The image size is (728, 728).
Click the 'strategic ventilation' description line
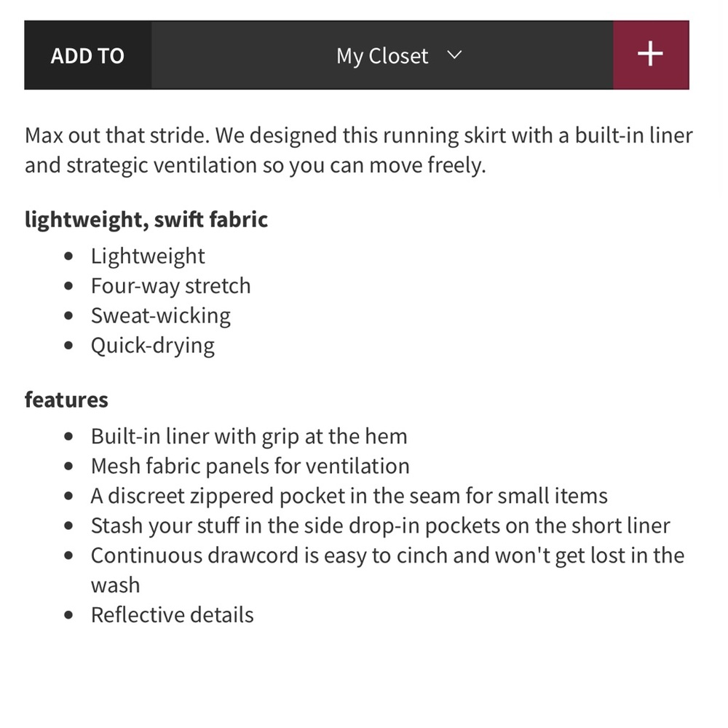pos(256,165)
